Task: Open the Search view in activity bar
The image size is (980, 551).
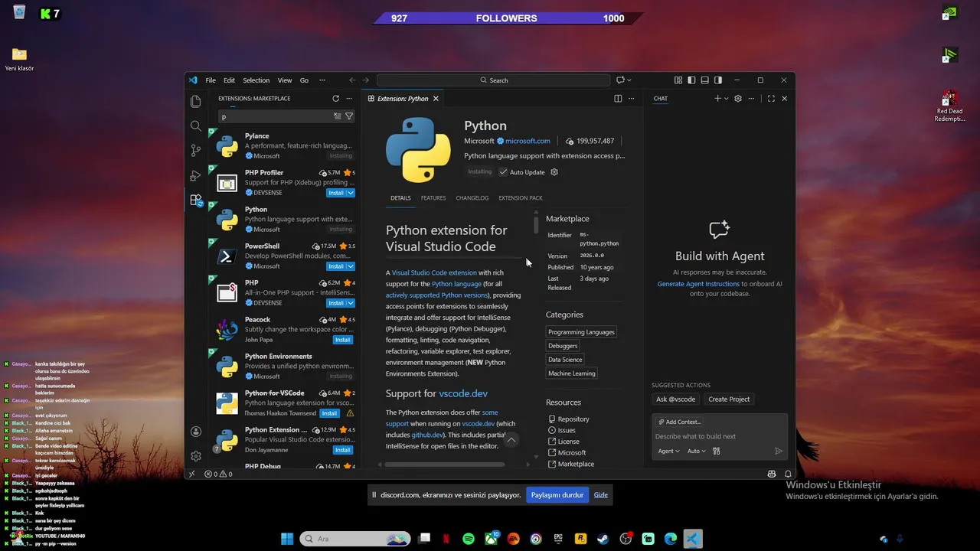Action: tap(196, 126)
